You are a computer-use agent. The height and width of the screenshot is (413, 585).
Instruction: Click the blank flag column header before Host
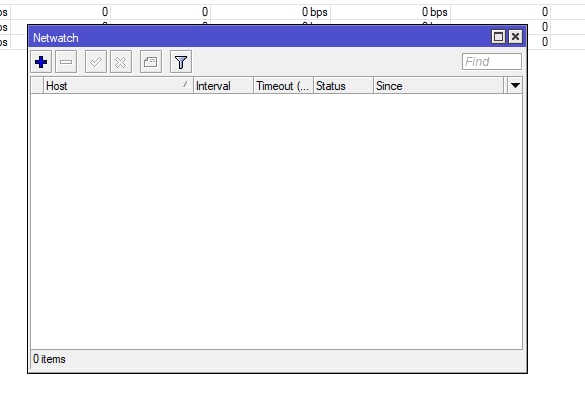tap(37, 86)
